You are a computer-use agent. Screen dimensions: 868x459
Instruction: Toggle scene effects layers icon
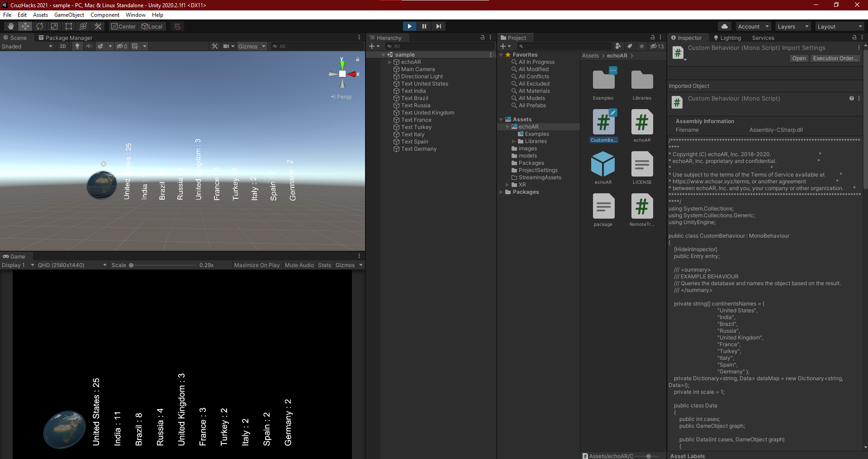point(100,46)
